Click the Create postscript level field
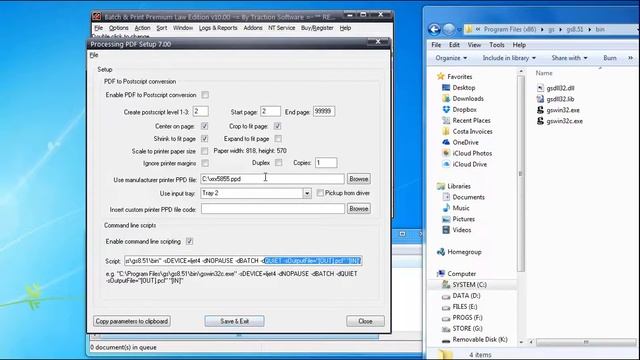The width and height of the screenshot is (640, 360). (x=200, y=111)
